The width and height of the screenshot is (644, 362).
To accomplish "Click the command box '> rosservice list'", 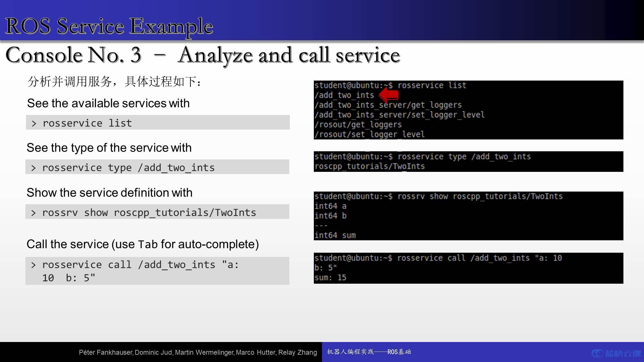I will point(158,122).
